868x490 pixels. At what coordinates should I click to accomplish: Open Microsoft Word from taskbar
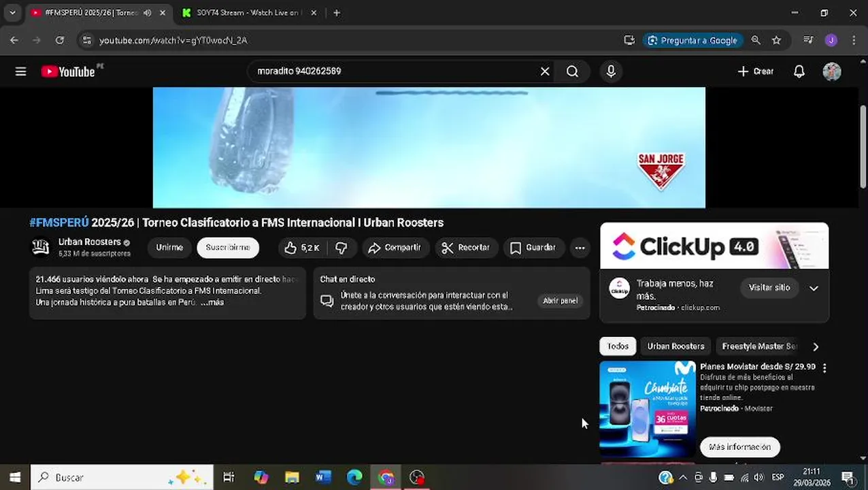pyautogui.click(x=323, y=477)
